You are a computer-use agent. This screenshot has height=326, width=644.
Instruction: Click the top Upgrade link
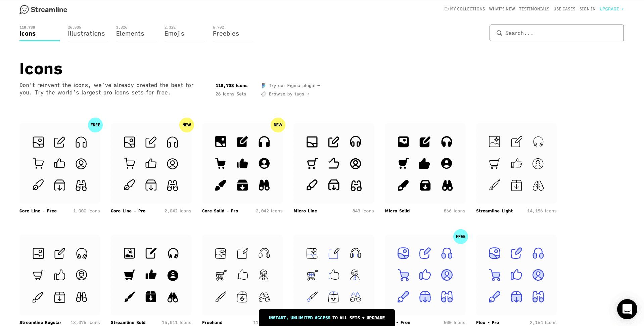tap(611, 9)
